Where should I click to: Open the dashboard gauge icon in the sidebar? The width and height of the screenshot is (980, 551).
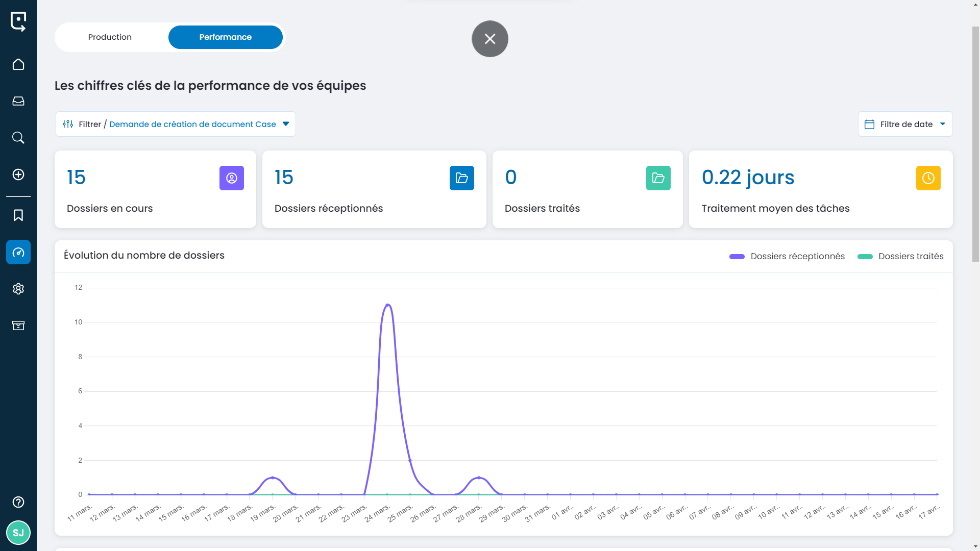(18, 252)
